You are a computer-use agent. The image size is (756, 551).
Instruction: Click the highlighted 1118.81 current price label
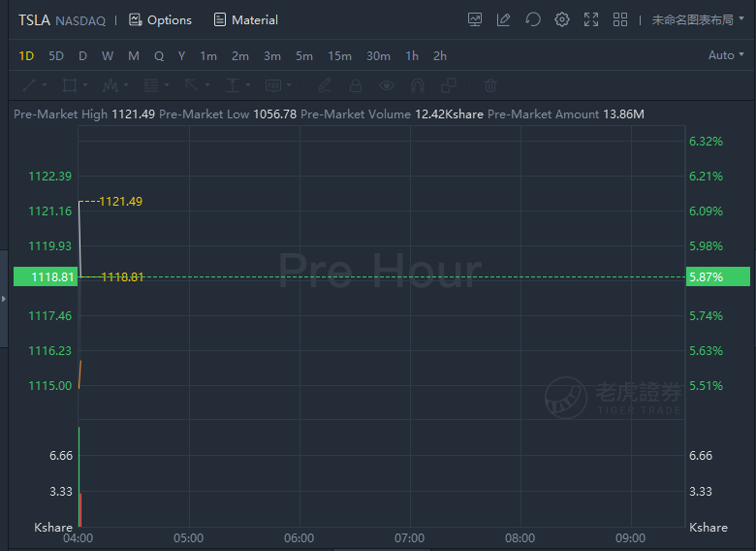pos(46,276)
